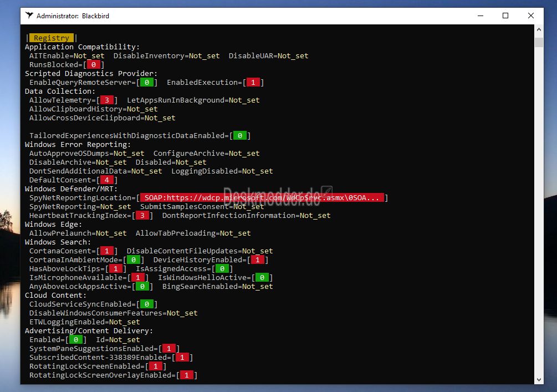
Task: Click the 'Cloud Content:' heading
Action: 56,296
